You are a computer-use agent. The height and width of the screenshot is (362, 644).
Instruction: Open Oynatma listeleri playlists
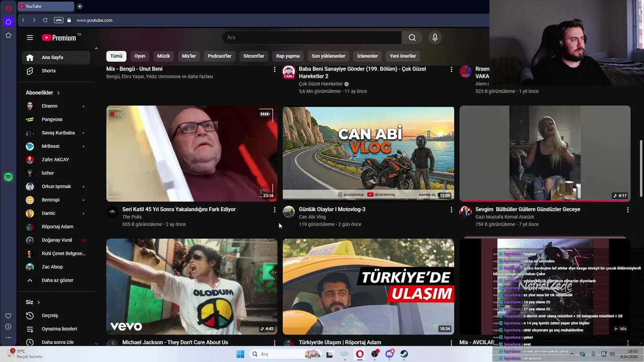pyautogui.click(x=56, y=329)
